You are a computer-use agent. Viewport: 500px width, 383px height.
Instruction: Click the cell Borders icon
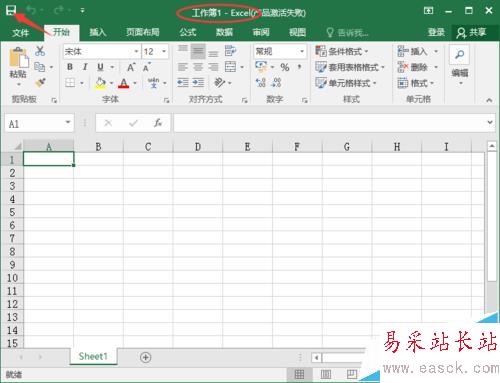(x=70, y=82)
